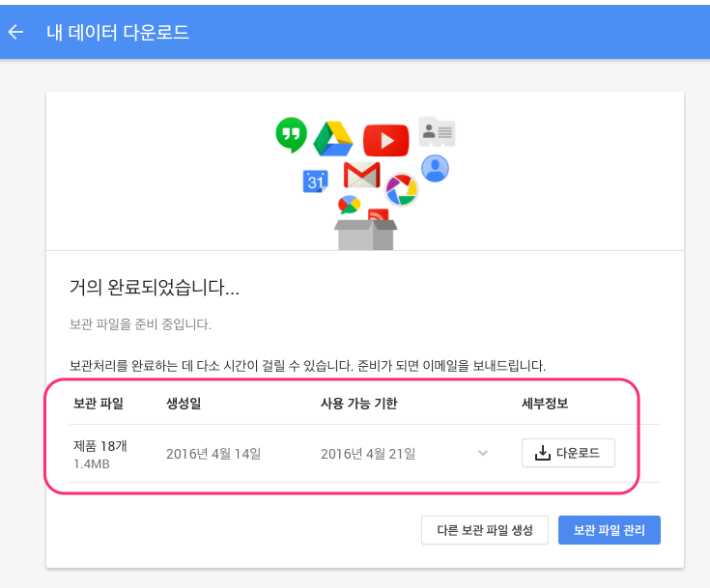This screenshot has width=710, height=588.
Task: Click the 보관처리를 완료하는 데 notice sentence
Action: [x=307, y=366]
